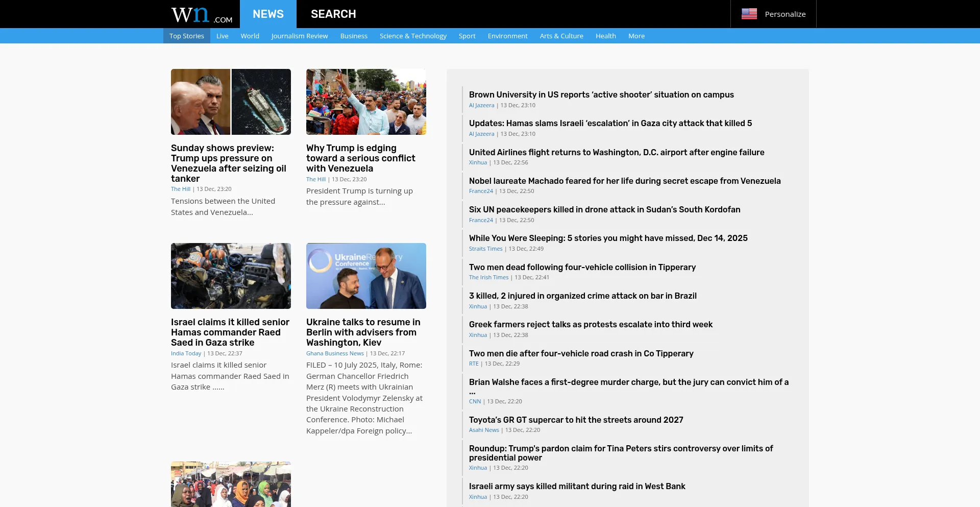The image size is (980, 507).
Task: Open the Journalism Review section
Action: pyautogui.click(x=299, y=36)
